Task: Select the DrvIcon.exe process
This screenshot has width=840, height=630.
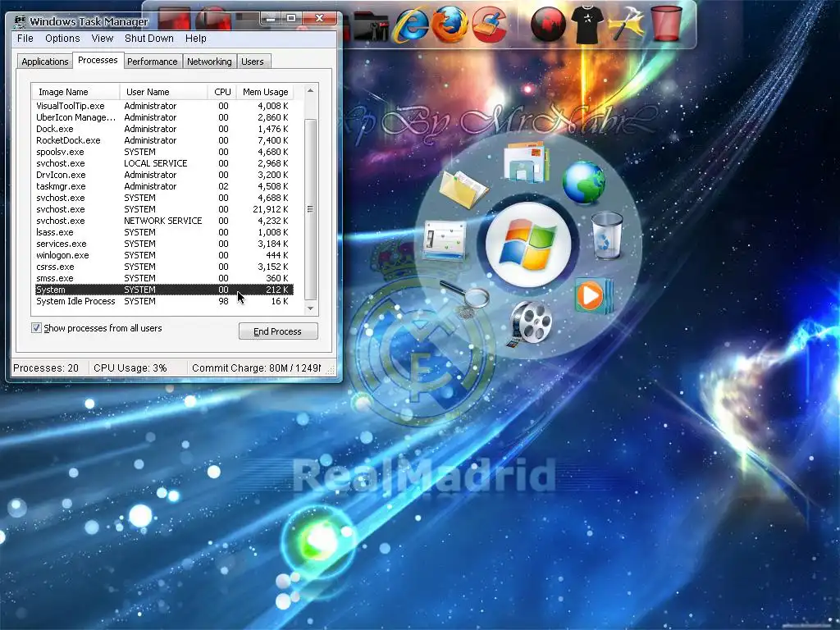Action: pyautogui.click(x=163, y=176)
